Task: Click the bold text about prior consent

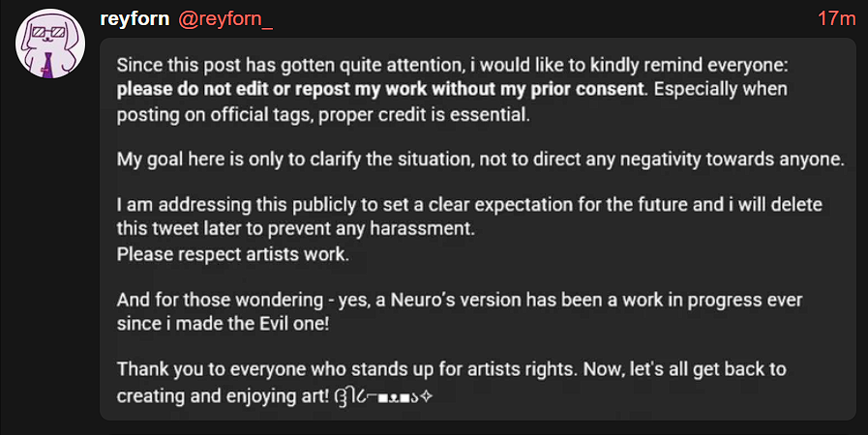Action: point(380,89)
